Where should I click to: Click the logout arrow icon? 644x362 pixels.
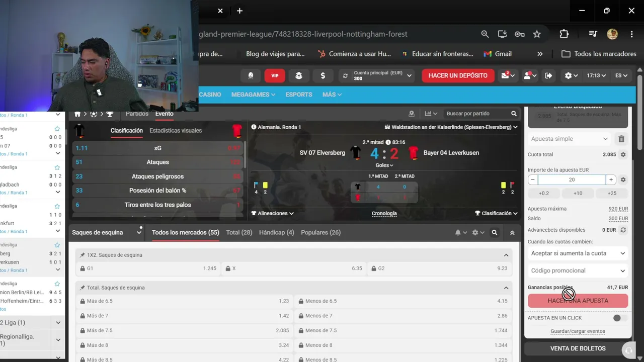pos(548,75)
